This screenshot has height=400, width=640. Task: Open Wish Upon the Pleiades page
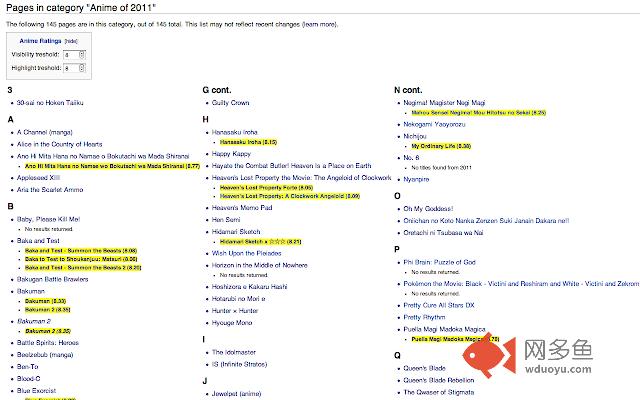(x=247, y=253)
